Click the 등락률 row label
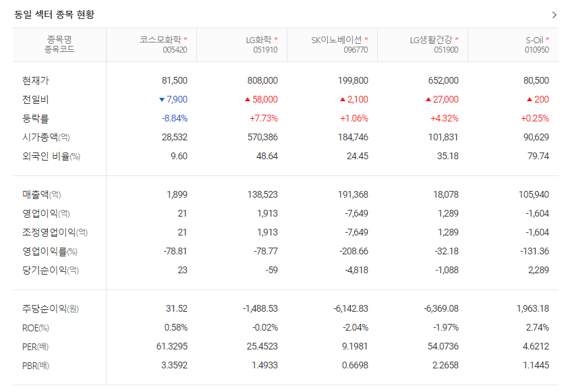 tap(35, 118)
